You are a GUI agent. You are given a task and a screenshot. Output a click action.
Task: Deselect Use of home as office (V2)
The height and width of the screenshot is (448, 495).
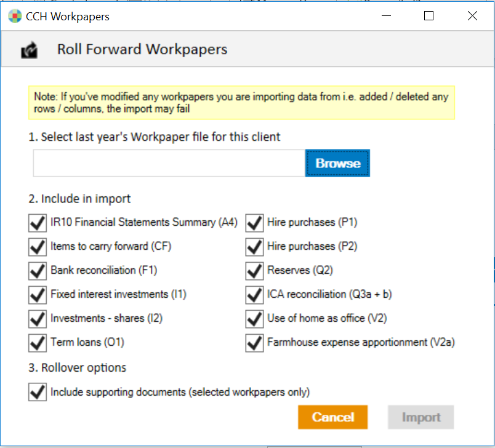254,319
